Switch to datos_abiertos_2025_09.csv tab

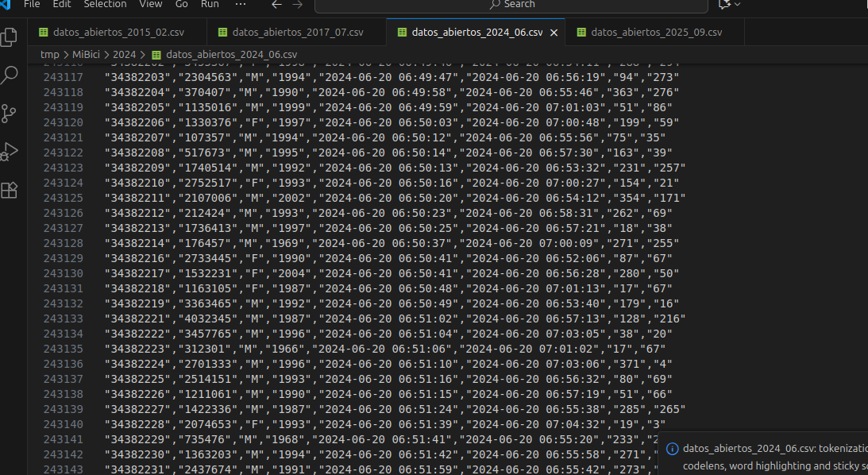click(x=656, y=33)
